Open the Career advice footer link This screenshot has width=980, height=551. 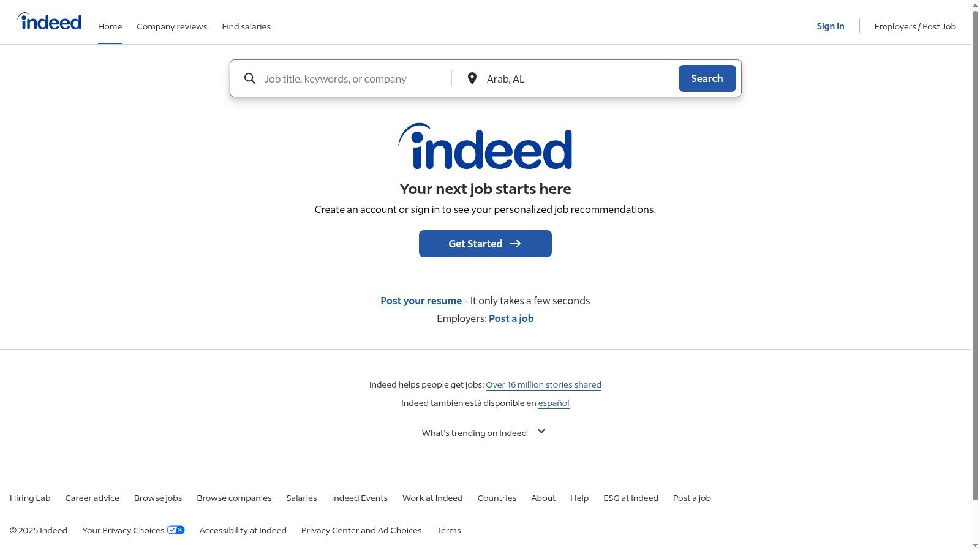92,498
